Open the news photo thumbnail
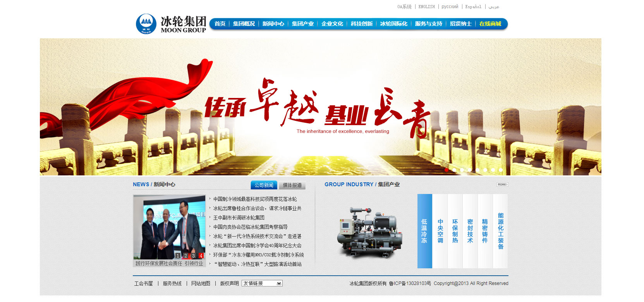 click(x=169, y=227)
